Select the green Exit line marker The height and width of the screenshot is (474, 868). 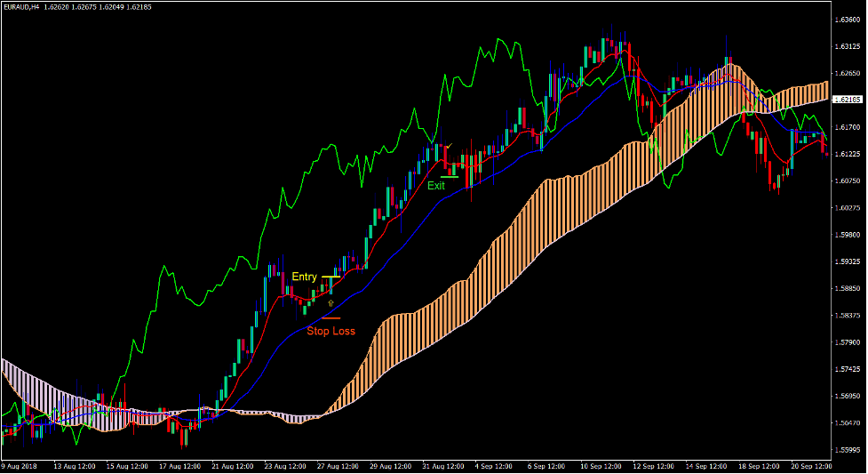tap(449, 177)
